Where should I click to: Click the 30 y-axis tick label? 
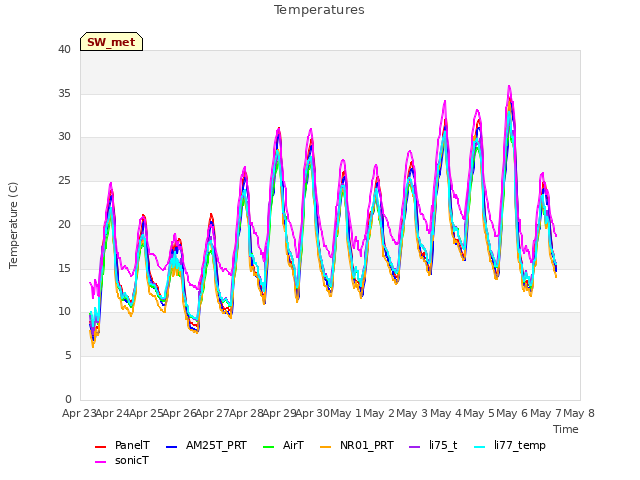64,137
